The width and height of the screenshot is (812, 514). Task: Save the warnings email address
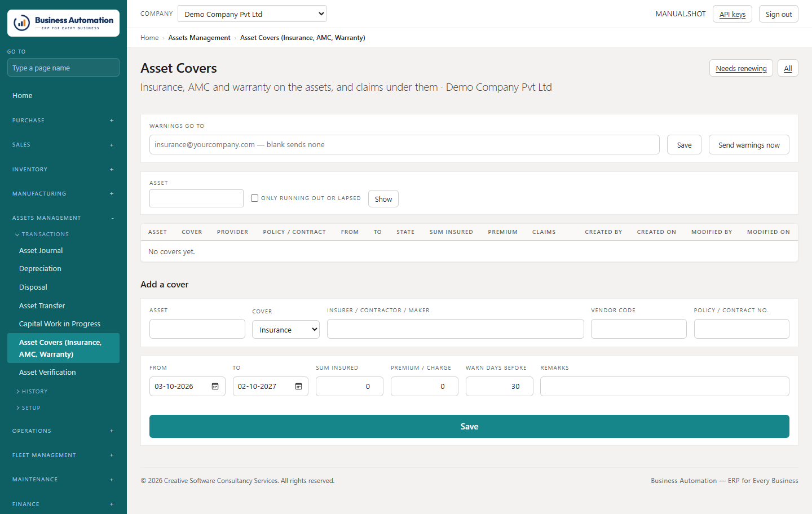click(684, 145)
